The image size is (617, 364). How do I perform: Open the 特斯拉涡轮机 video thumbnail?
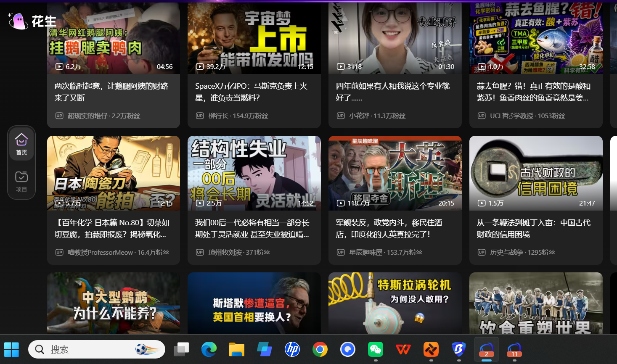click(395, 303)
